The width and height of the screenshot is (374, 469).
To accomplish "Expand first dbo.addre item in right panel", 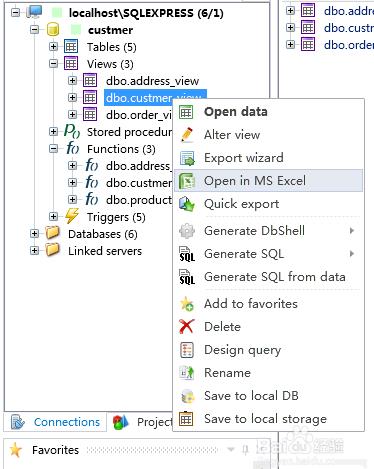I will pos(290,11).
